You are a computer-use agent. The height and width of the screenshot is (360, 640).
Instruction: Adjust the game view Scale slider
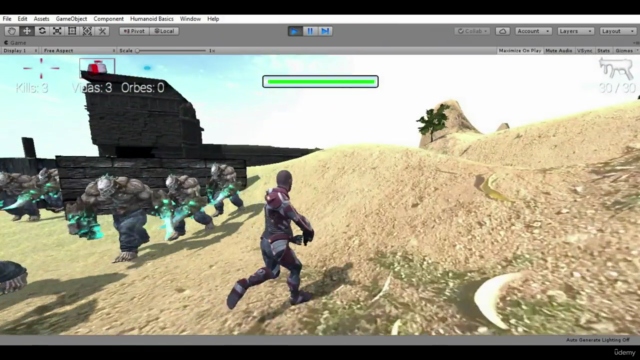(x=171, y=51)
